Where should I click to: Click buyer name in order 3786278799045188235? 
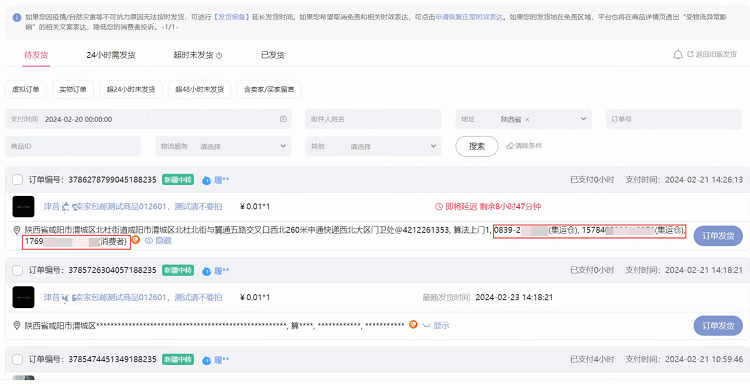click(x=221, y=180)
